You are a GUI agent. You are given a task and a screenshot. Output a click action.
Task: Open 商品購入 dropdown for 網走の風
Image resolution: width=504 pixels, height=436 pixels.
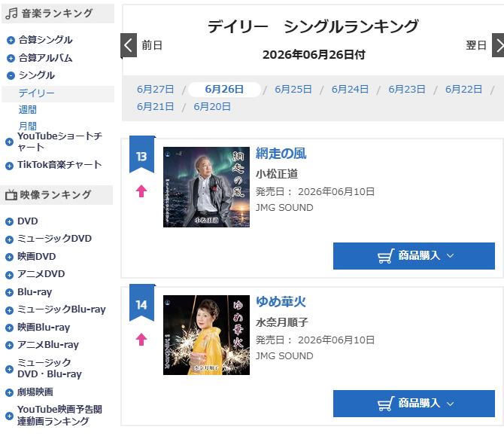pos(414,256)
